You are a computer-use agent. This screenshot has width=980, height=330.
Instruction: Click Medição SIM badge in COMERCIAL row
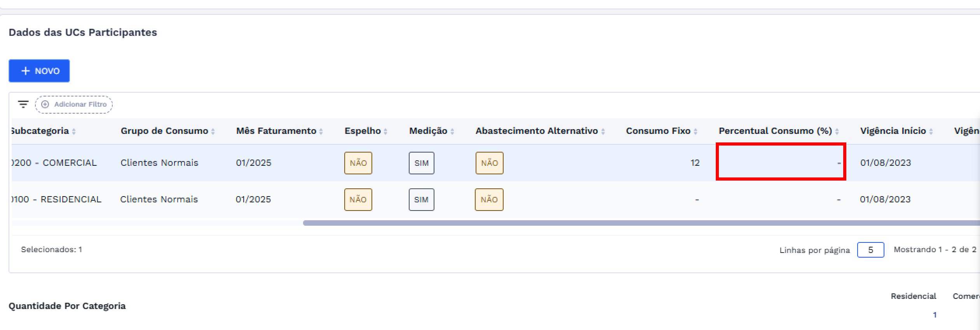click(421, 163)
